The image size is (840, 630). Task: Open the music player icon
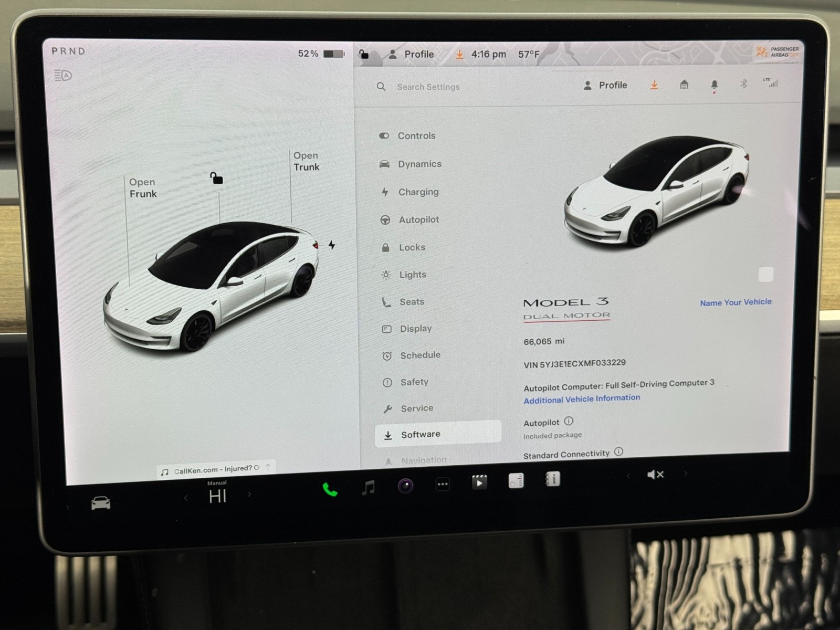(x=369, y=488)
